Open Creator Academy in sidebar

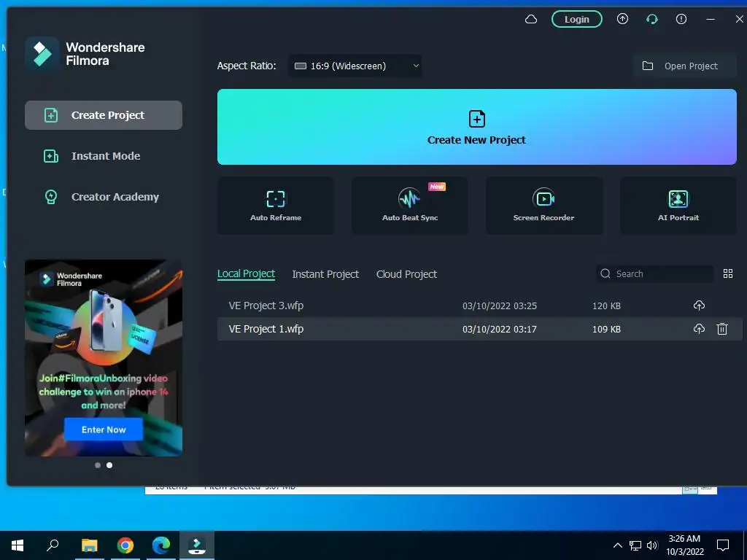pos(104,197)
